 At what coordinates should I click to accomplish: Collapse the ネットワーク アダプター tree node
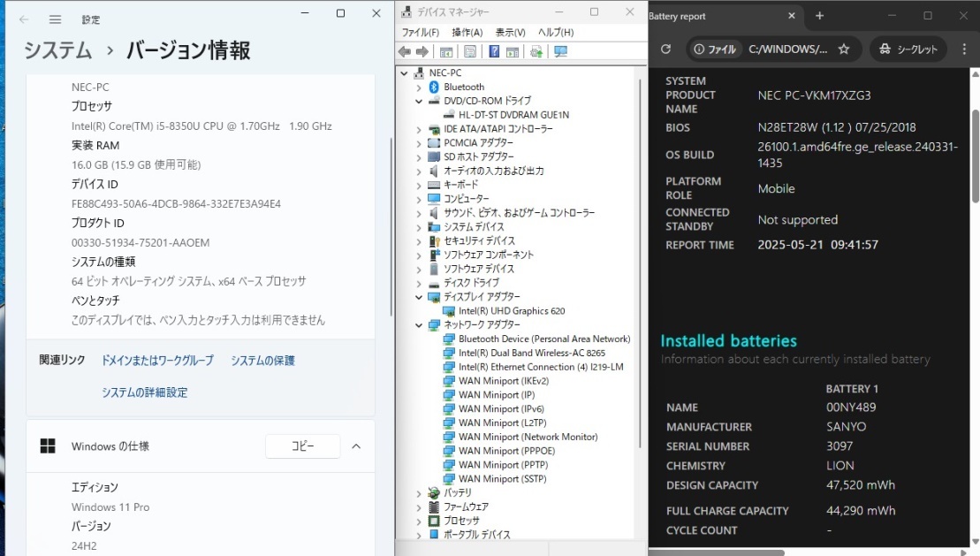coord(419,325)
